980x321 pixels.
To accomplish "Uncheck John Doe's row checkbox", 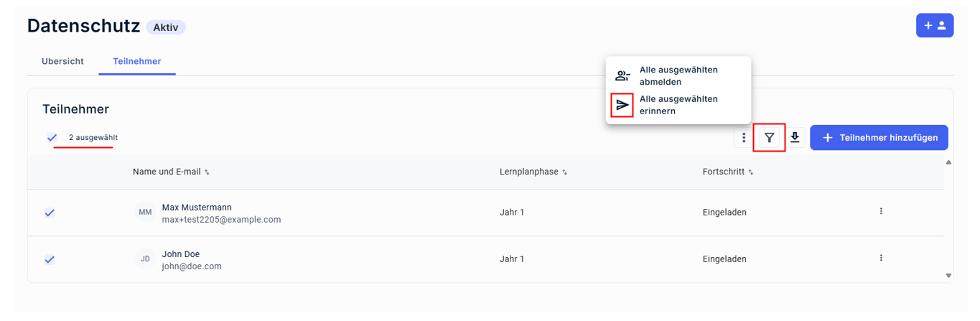I will [50, 259].
